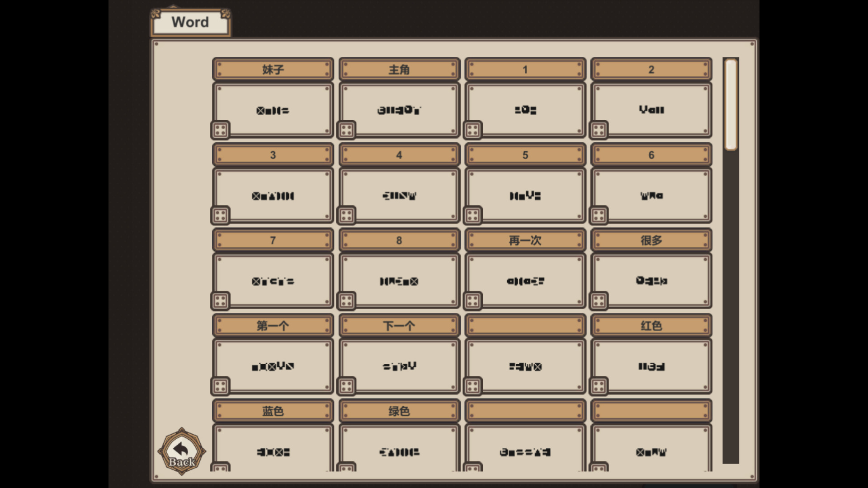Screen dimensions: 868x488
Task: Click the 再一次 label bar
Action: point(525,240)
